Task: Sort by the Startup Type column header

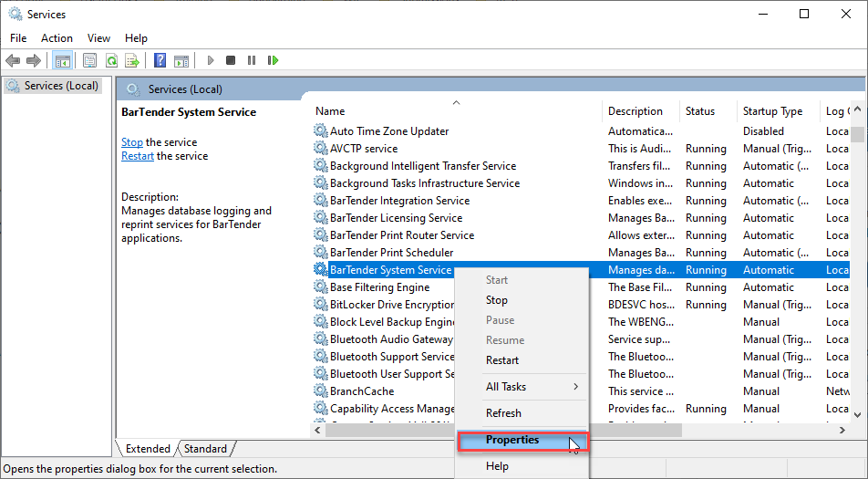Action: (778, 111)
